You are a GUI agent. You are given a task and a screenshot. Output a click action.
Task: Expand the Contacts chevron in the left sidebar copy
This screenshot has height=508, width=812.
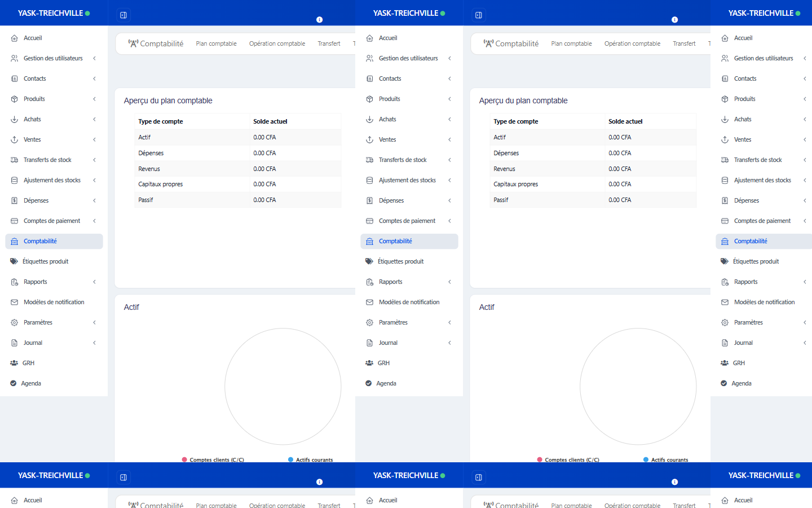94,79
